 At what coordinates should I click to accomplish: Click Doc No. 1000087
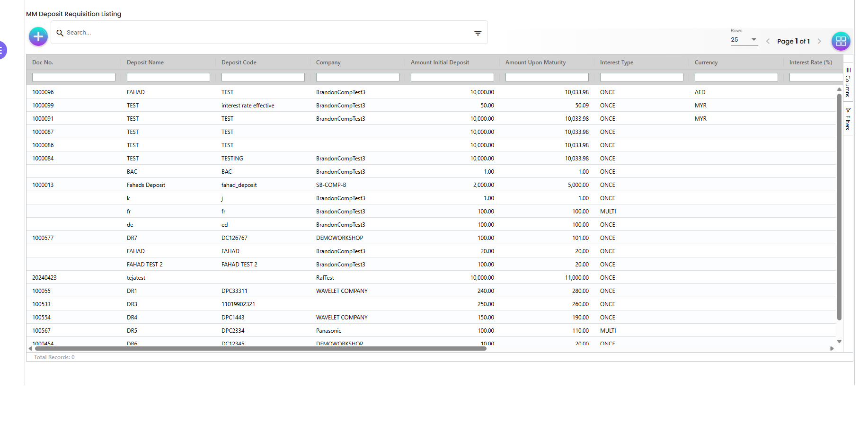(43, 132)
